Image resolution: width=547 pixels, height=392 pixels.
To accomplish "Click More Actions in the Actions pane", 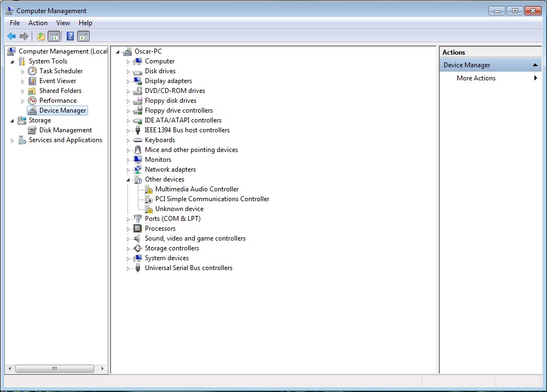I will 476,78.
